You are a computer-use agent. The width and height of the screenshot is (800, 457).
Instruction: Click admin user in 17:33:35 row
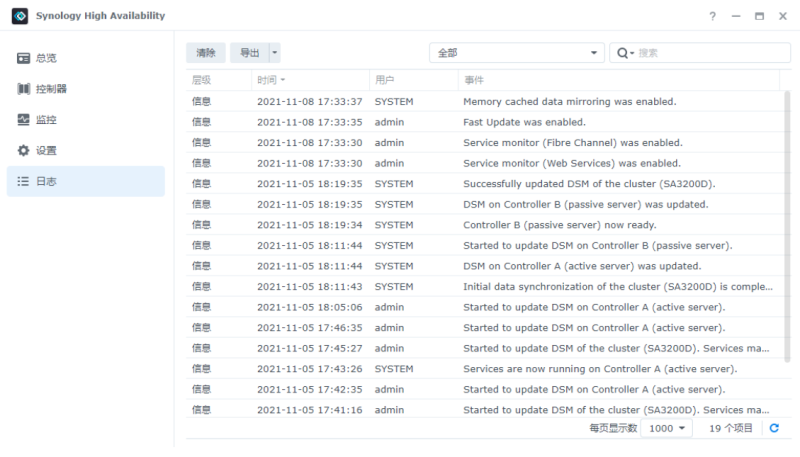pos(389,122)
